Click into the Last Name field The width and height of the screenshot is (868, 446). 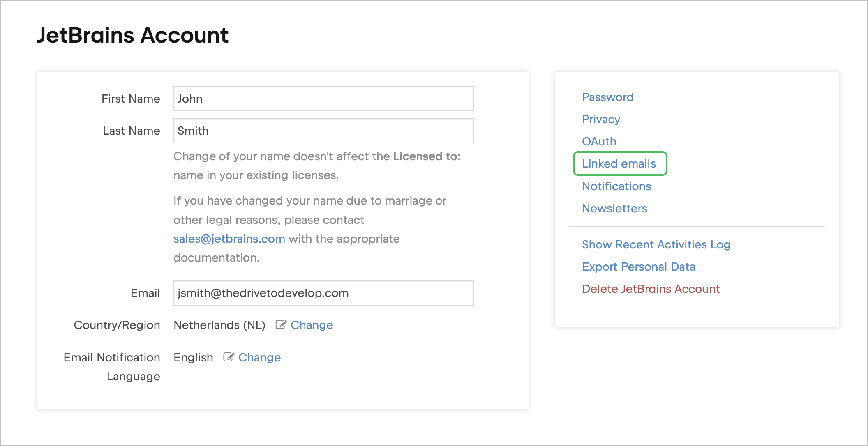point(323,131)
